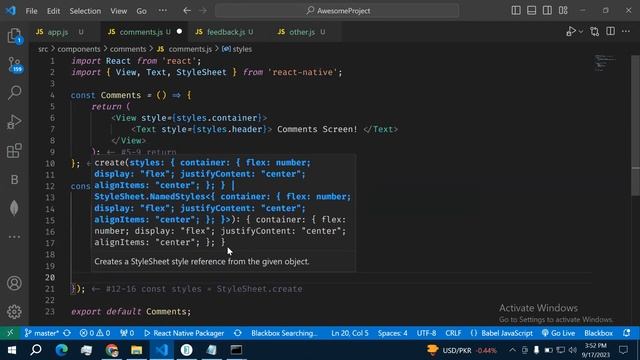Synchronize changes with the sync icon

pos(67,333)
